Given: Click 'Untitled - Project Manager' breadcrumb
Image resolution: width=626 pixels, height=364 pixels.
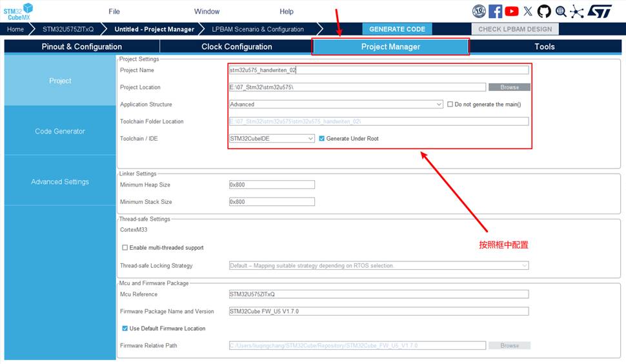Looking at the screenshot, I should pos(154,29).
